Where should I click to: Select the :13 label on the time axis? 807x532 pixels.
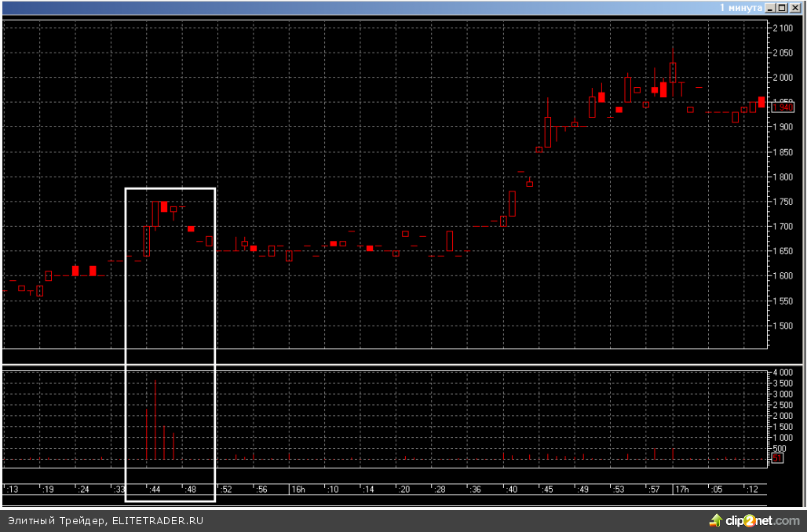[13, 489]
